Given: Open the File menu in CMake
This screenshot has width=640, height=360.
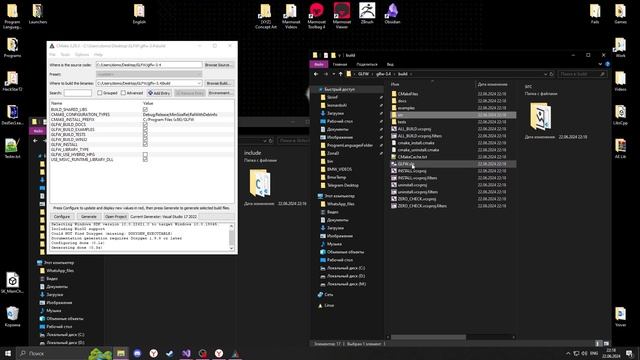Looking at the screenshot, I should pyautogui.click(x=53, y=55).
